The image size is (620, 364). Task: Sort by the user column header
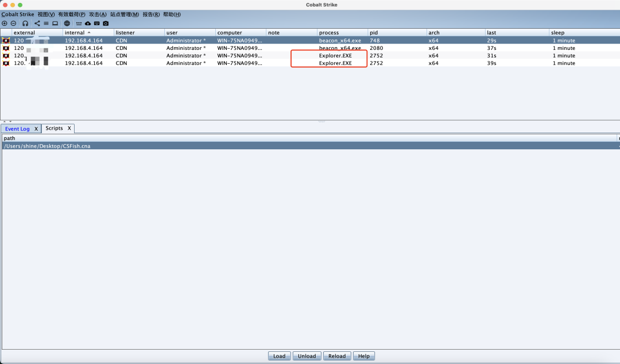click(x=190, y=33)
